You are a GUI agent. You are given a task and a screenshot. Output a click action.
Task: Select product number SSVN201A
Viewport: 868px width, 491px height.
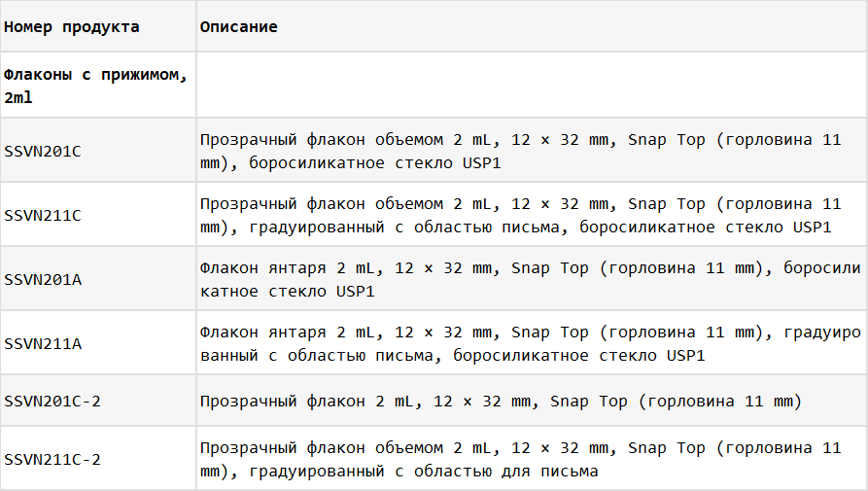pyautogui.click(x=43, y=280)
